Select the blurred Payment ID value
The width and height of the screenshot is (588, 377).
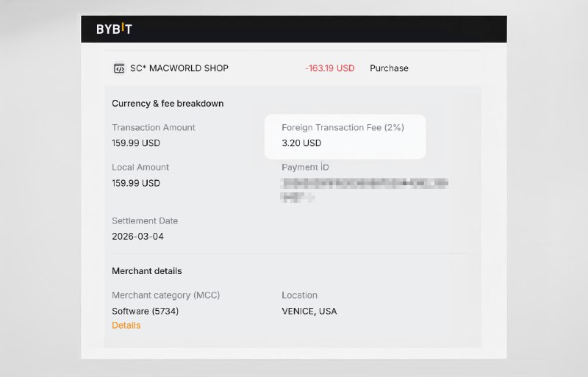(x=364, y=190)
